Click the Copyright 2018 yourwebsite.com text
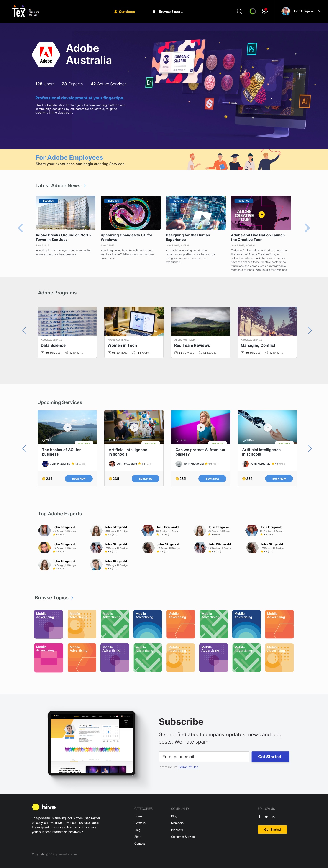Screen dimensions: 328x868 (x=55, y=854)
